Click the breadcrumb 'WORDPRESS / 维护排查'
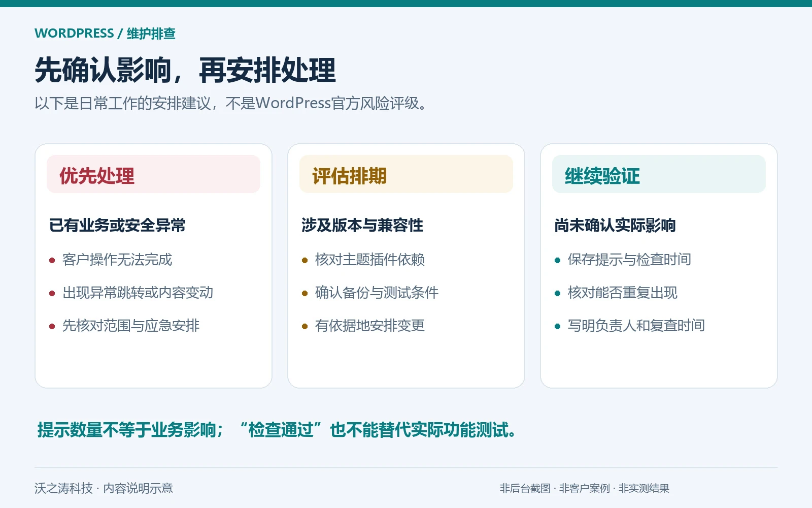812x508 pixels. (105, 34)
